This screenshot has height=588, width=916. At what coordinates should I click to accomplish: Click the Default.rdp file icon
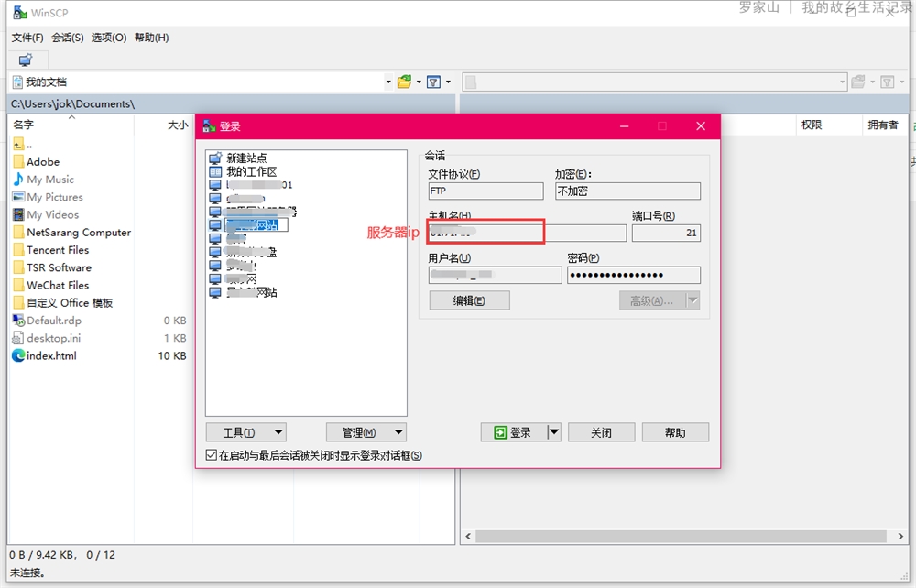pos(18,321)
